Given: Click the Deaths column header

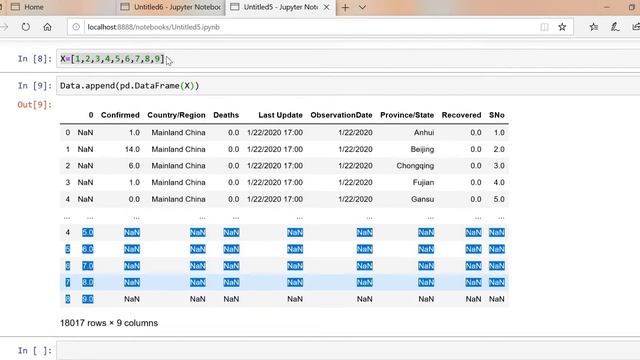Looking at the screenshot, I should [x=226, y=115].
